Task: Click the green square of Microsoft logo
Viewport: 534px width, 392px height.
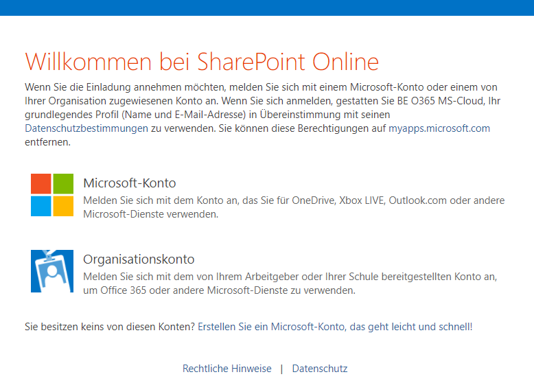Action: [63, 184]
